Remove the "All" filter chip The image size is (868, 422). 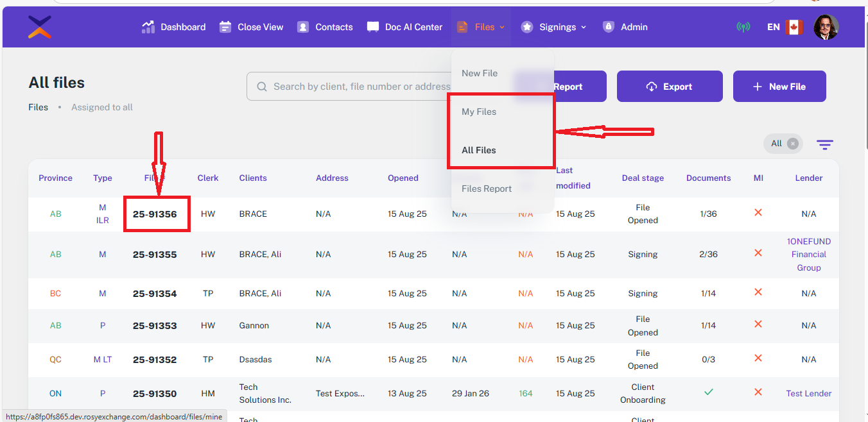click(792, 144)
